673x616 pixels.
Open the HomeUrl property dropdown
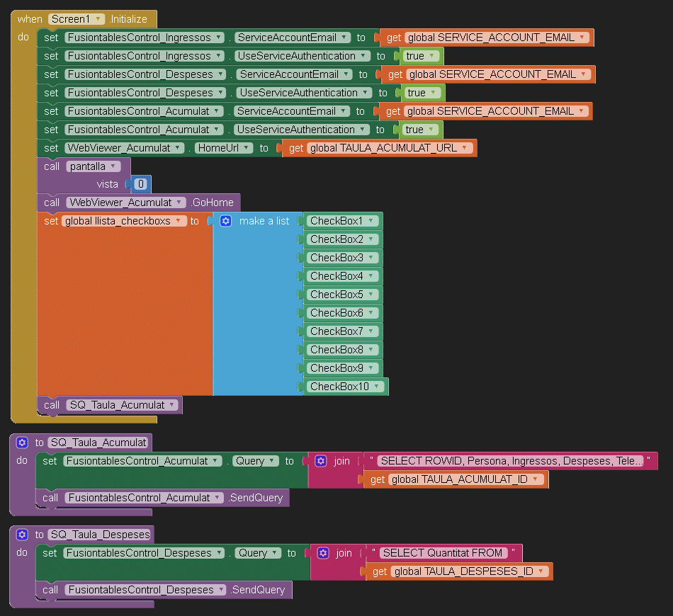tap(245, 148)
